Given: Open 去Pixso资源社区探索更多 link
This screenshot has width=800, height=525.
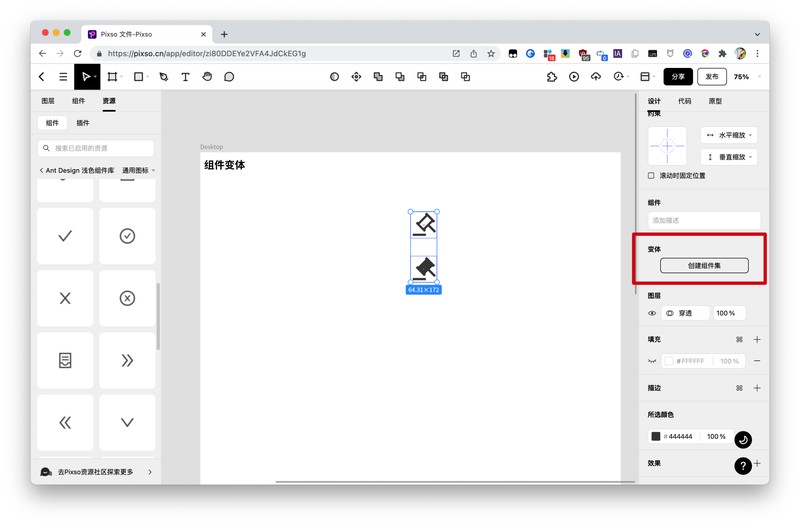Looking at the screenshot, I should pos(97,472).
